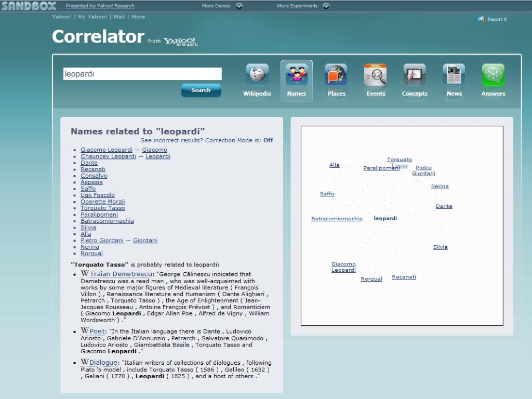Select Dante in the names list
532x399 pixels.
[89, 163]
